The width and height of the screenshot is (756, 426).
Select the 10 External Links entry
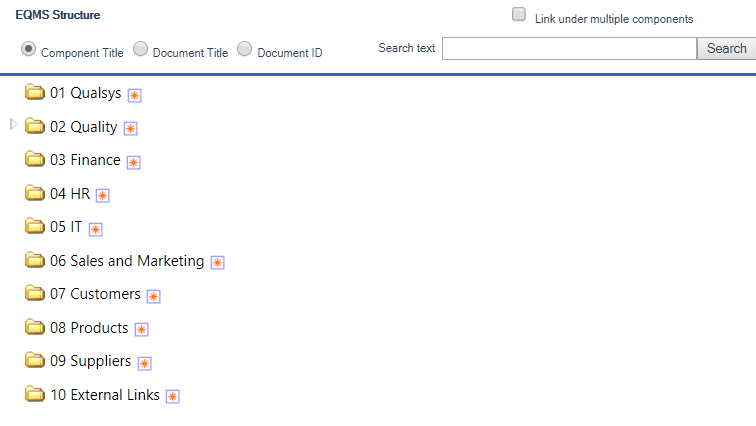tap(105, 395)
